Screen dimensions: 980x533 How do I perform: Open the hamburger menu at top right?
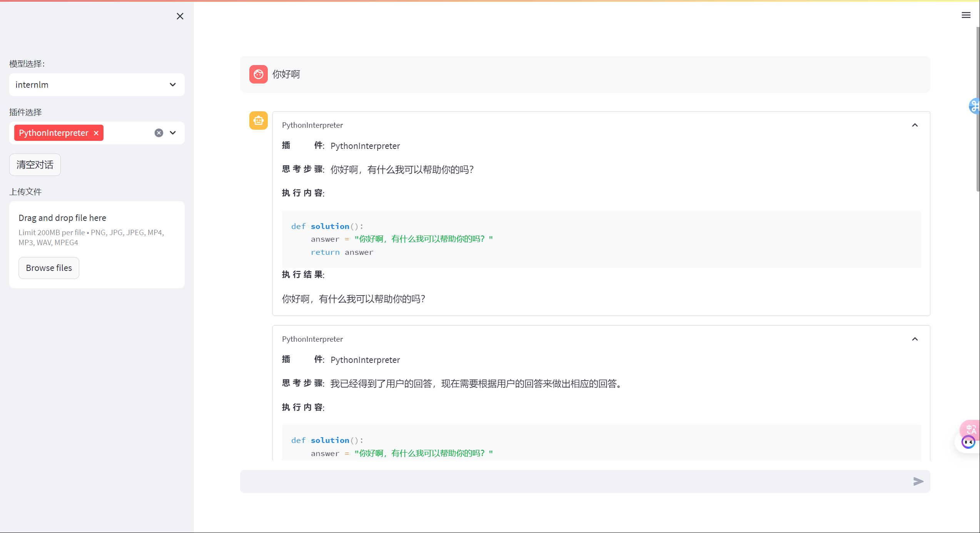click(966, 15)
